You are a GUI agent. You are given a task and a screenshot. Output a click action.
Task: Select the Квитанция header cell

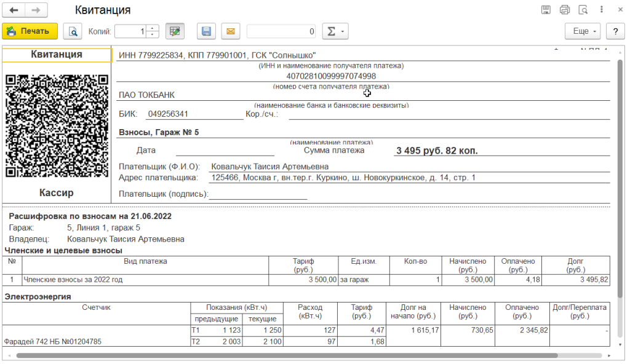coord(57,55)
